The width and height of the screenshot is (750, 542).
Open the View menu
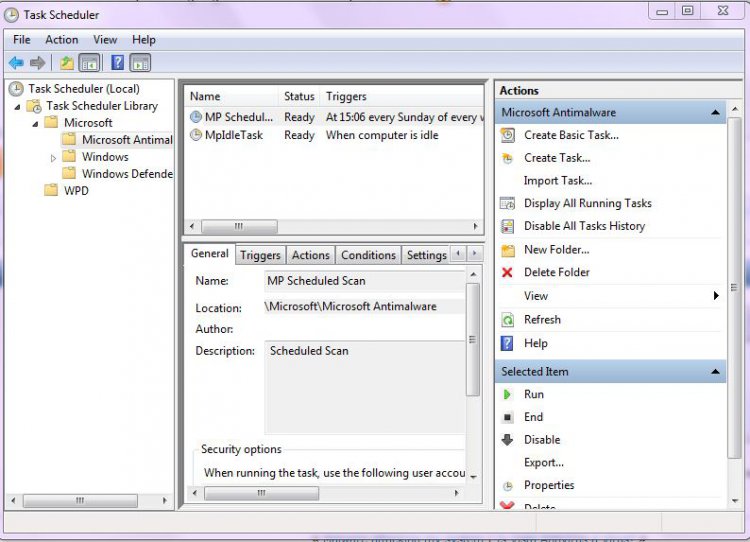tap(105, 40)
